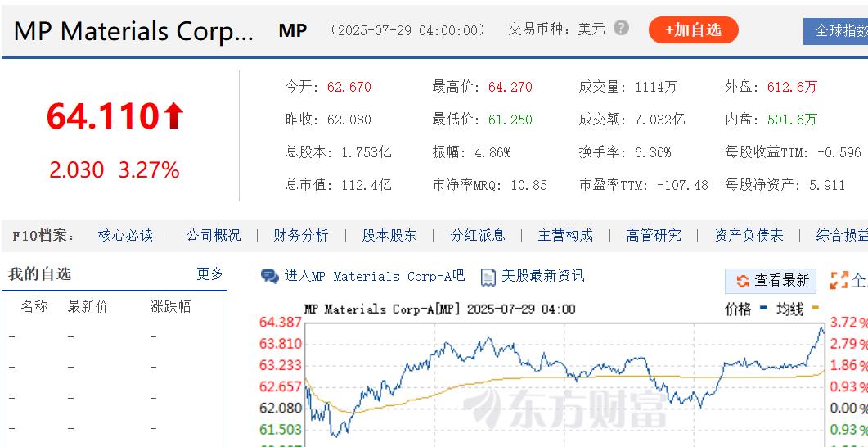Click the 市净率MRQ value 10.85
The height and width of the screenshot is (447, 868).
point(528,185)
